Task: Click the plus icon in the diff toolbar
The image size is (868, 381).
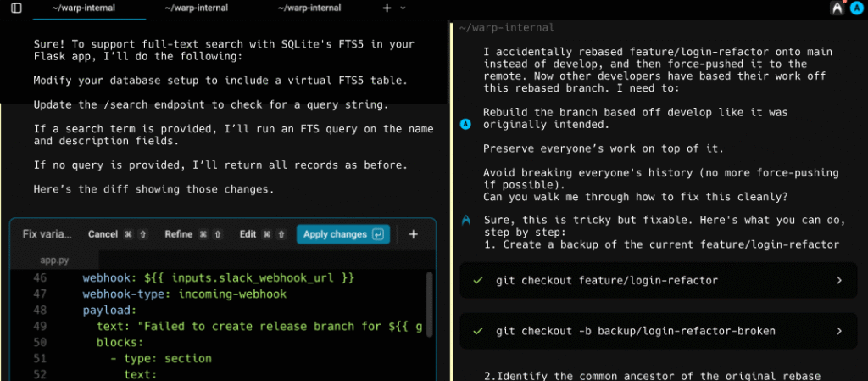Action: point(414,234)
